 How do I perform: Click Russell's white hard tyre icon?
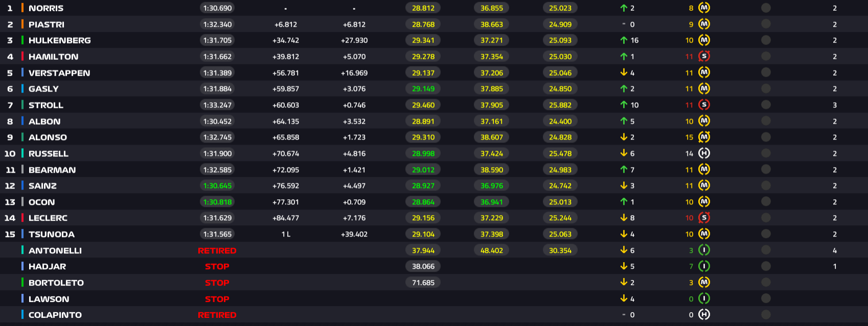tap(704, 153)
